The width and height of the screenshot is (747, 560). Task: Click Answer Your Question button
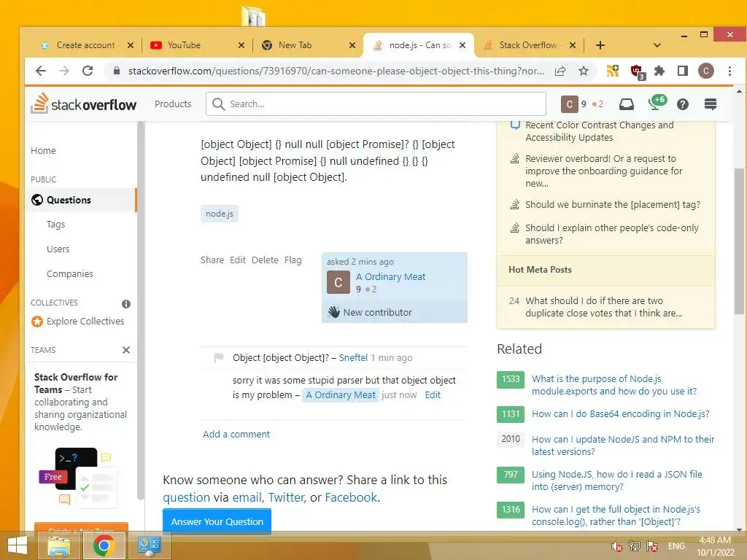pos(217,521)
